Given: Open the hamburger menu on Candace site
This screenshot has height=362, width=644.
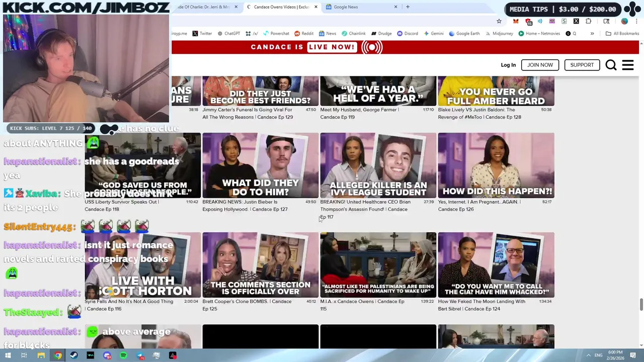Looking at the screenshot, I should point(628,65).
